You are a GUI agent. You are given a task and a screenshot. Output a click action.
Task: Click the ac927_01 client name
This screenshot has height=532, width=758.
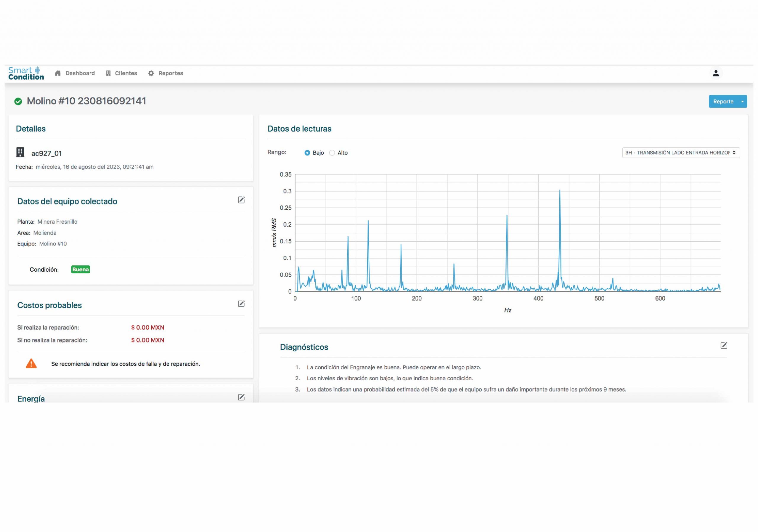point(46,153)
